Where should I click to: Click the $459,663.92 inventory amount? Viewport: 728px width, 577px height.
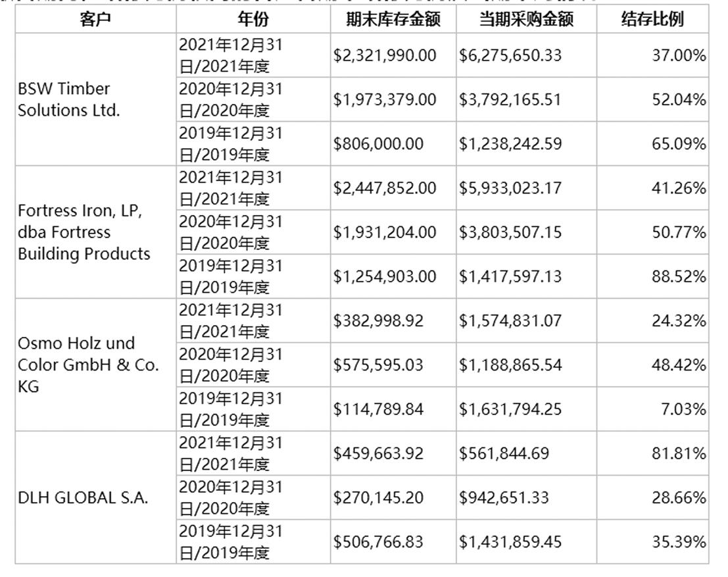pyautogui.click(x=378, y=453)
